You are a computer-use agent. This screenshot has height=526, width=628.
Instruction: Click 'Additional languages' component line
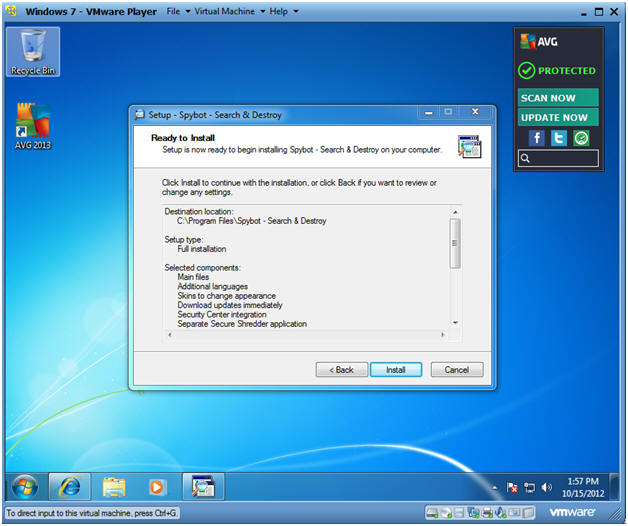point(213,286)
